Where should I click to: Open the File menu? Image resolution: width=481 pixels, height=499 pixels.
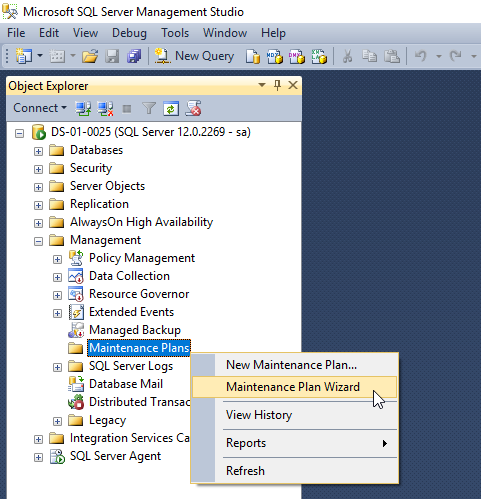click(x=16, y=33)
